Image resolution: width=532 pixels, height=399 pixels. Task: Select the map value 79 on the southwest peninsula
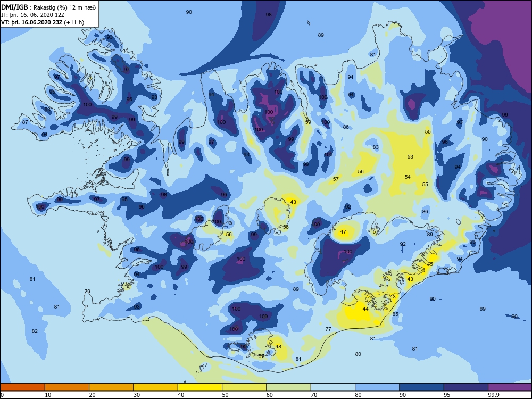(87, 292)
